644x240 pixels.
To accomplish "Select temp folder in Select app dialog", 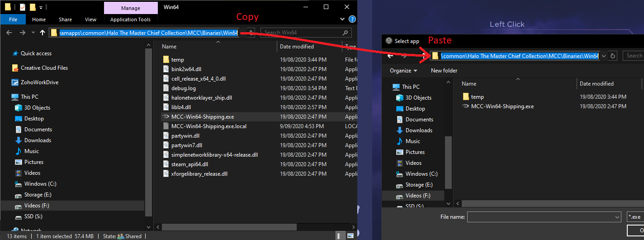I will (477, 97).
